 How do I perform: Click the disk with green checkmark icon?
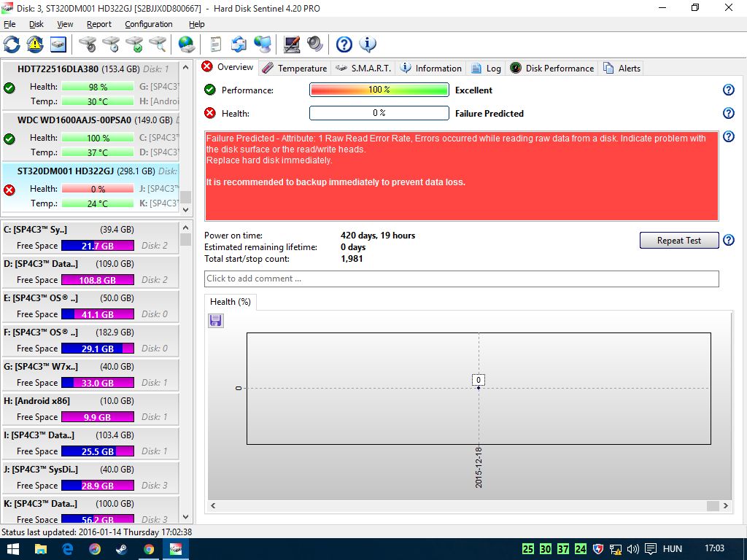click(134, 44)
